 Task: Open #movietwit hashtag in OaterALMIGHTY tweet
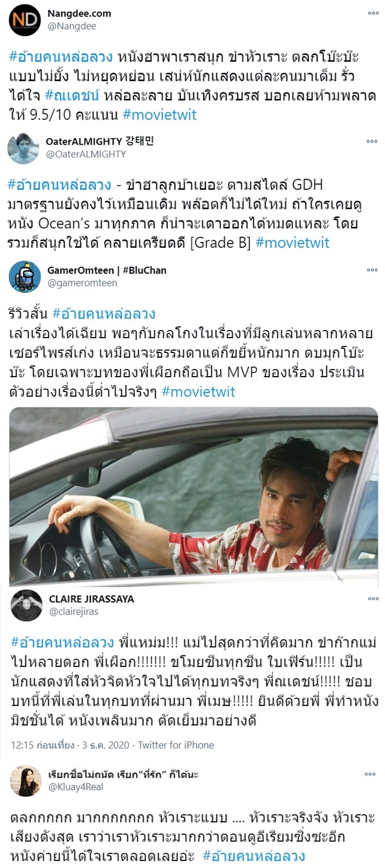[292, 243]
